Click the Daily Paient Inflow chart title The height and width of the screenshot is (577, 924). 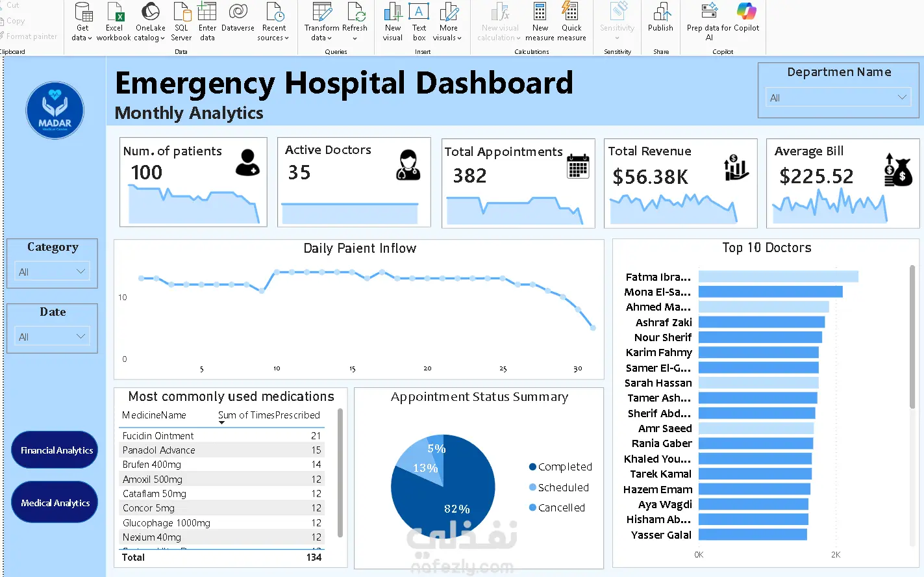pos(360,248)
